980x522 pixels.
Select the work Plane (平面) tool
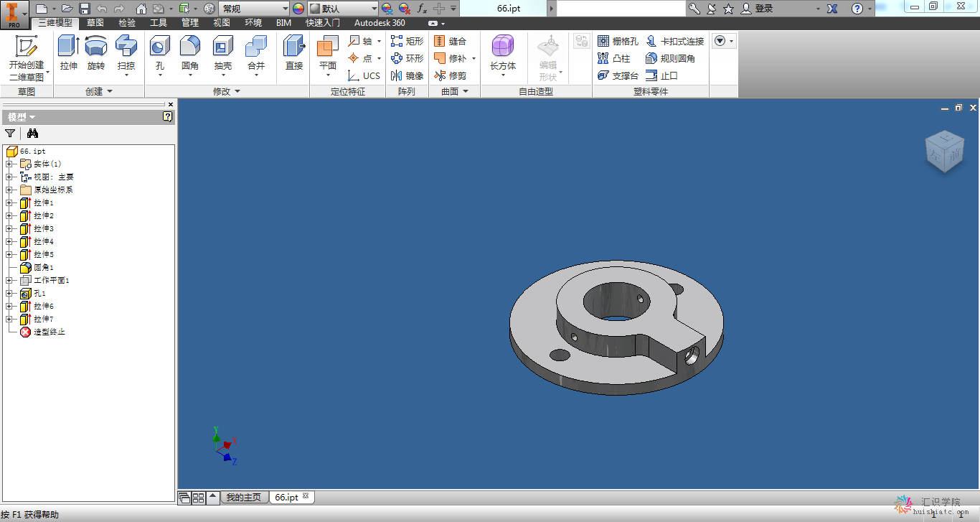328,56
